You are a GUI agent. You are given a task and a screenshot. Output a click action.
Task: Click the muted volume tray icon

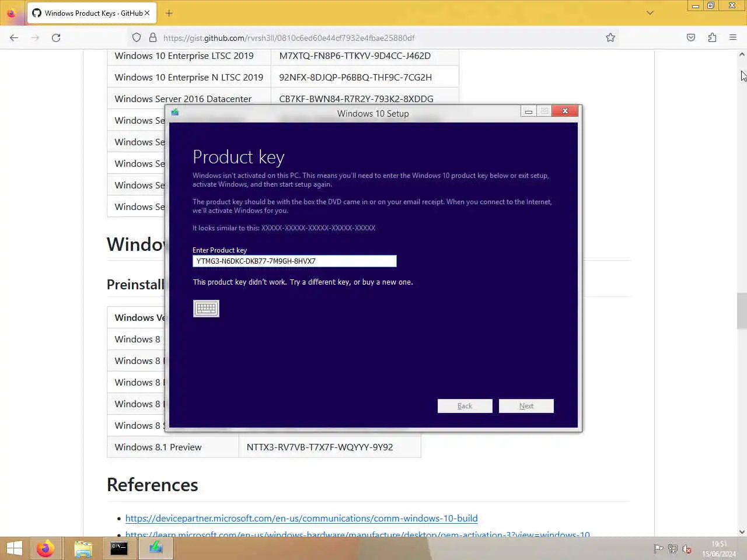point(687,549)
